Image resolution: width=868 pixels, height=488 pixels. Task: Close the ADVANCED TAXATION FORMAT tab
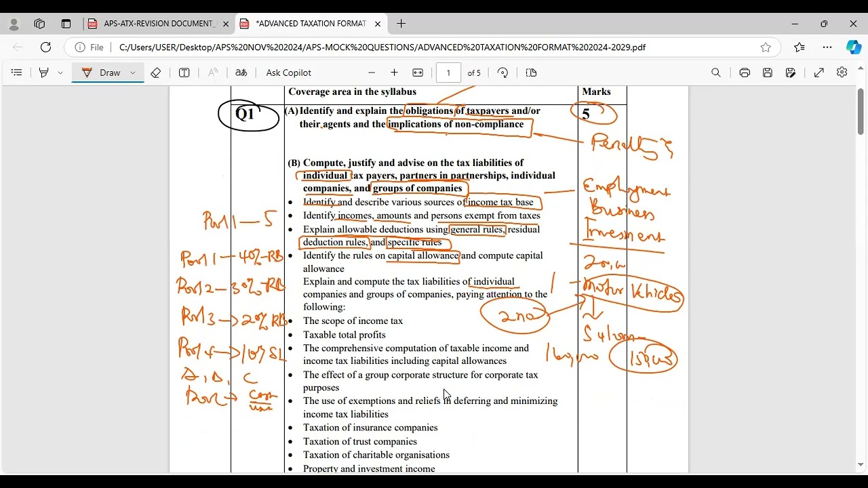pyautogui.click(x=378, y=24)
